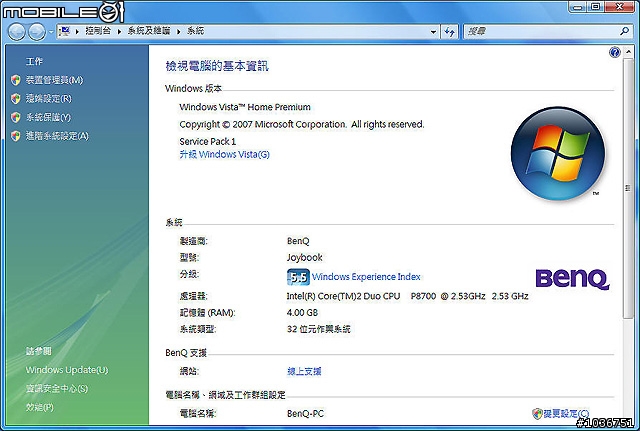Screen dimensions: 640x431
Task: Open 進階系統設定(A) advanced settings
Action: pyautogui.click(x=57, y=136)
